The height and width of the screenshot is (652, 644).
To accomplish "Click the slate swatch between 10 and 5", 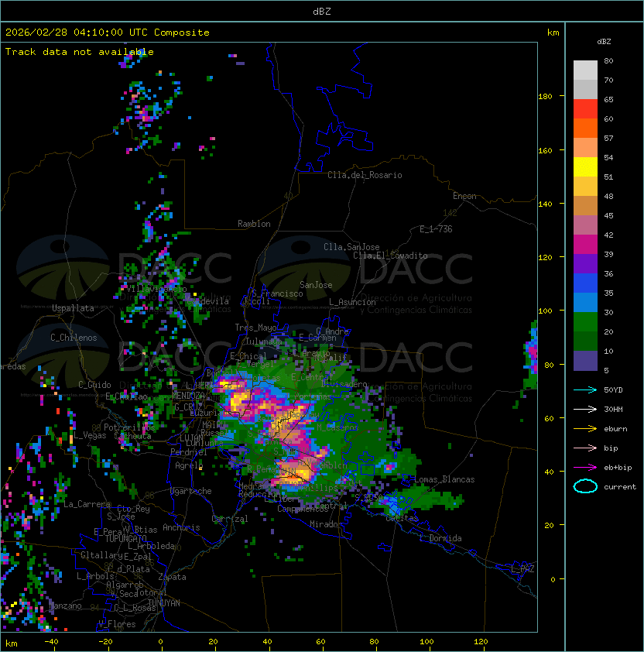I will (x=585, y=361).
